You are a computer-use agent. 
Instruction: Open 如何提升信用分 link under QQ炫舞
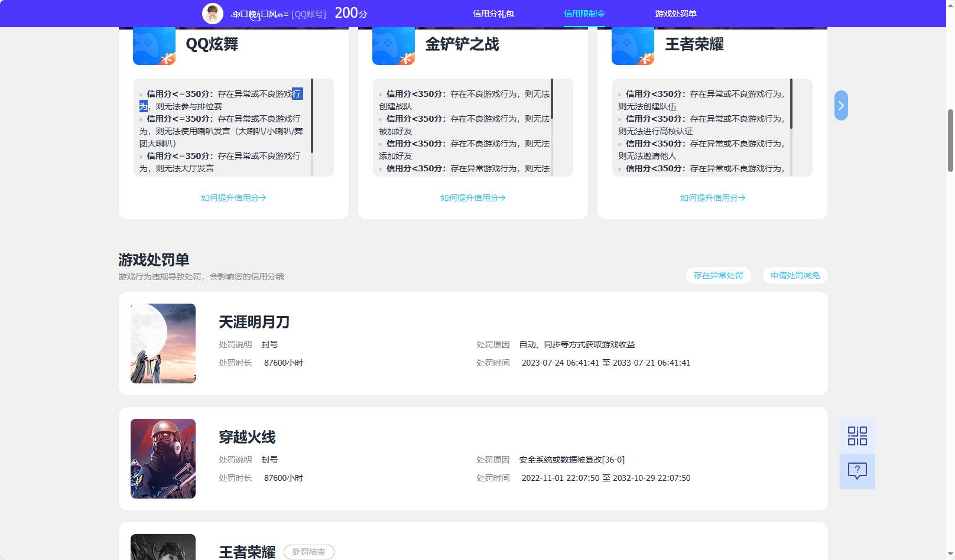click(x=233, y=198)
